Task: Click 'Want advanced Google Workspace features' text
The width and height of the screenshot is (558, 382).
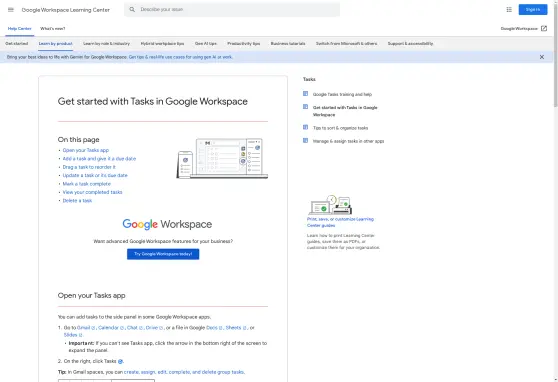Action: click(163, 241)
